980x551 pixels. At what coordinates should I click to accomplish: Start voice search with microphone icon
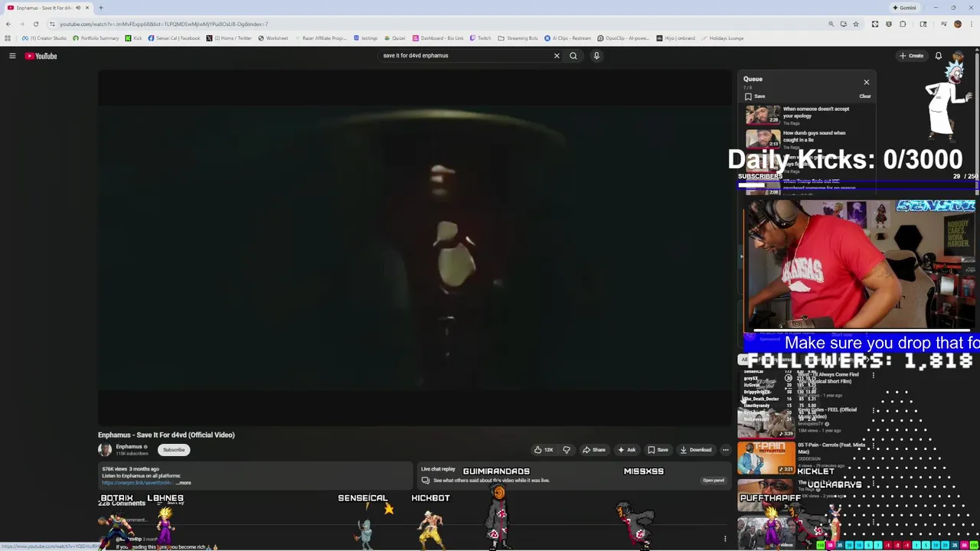click(596, 56)
